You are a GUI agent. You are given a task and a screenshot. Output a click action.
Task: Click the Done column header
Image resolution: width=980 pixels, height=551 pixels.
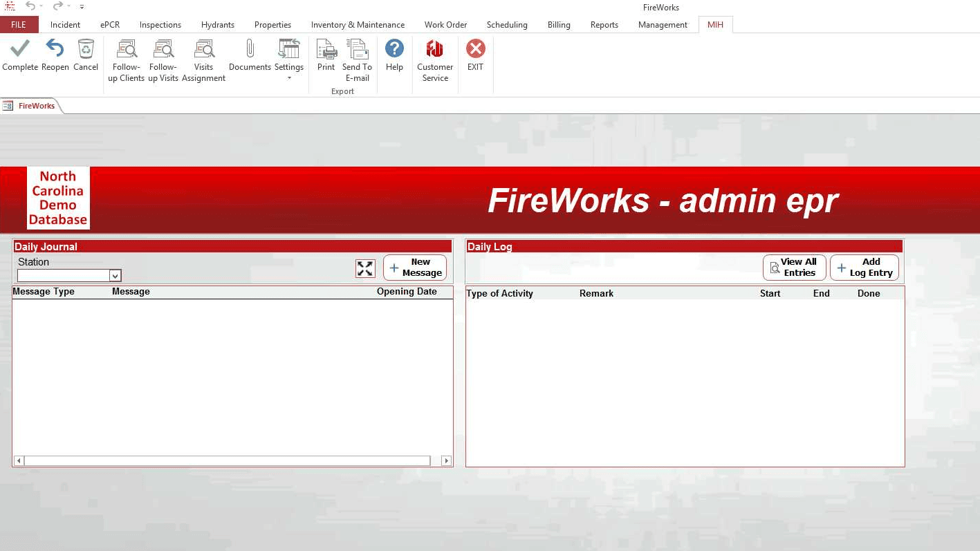(869, 294)
